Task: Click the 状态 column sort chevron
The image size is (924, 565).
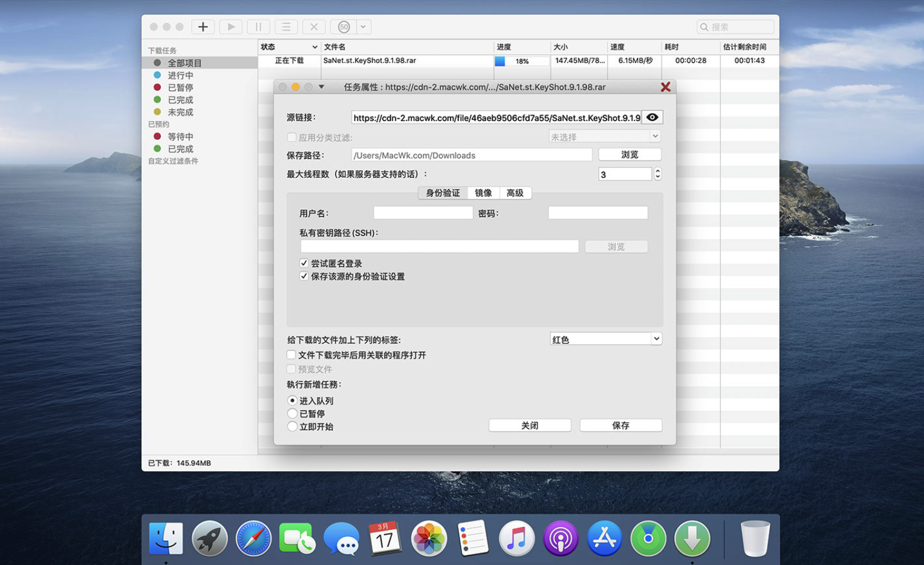Action: 314,47
